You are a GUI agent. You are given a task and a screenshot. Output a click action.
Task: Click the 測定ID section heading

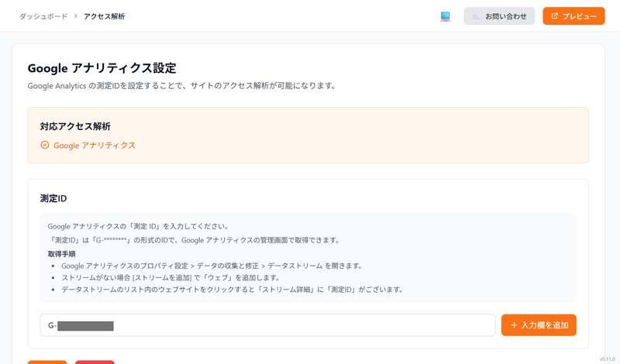[x=53, y=198]
